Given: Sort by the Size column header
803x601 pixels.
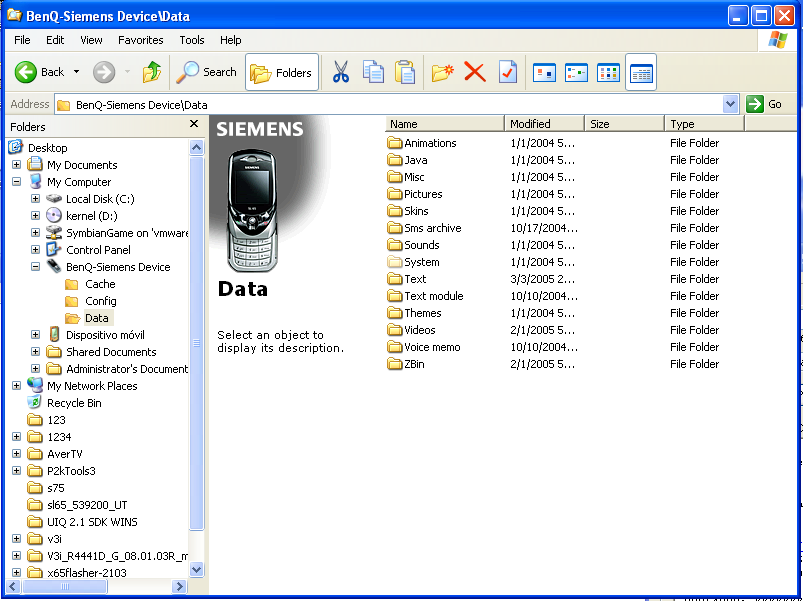Looking at the screenshot, I should pyautogui.click(x=624, y=124).
